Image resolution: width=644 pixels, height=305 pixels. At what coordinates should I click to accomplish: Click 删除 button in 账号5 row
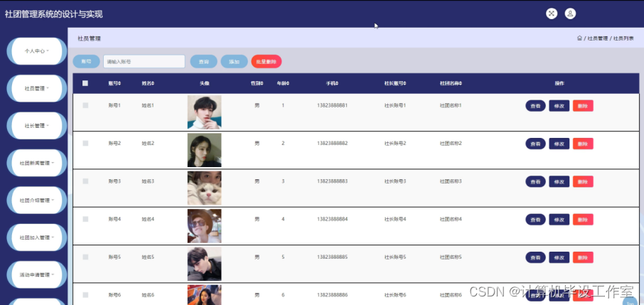pos(583,257)
